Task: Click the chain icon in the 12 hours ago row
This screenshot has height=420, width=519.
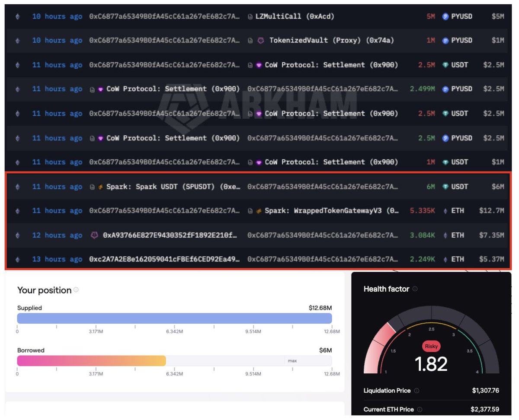Action: pyautogui.click(x=17, y=235)
